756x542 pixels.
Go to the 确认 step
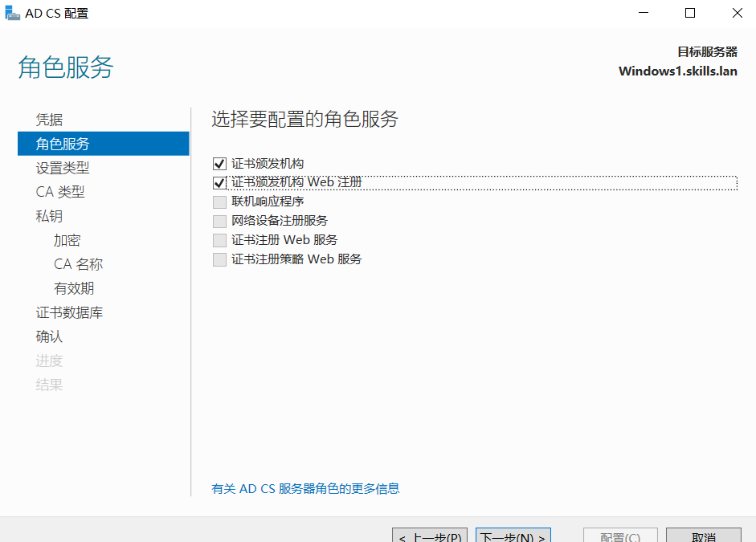point(49,336)
